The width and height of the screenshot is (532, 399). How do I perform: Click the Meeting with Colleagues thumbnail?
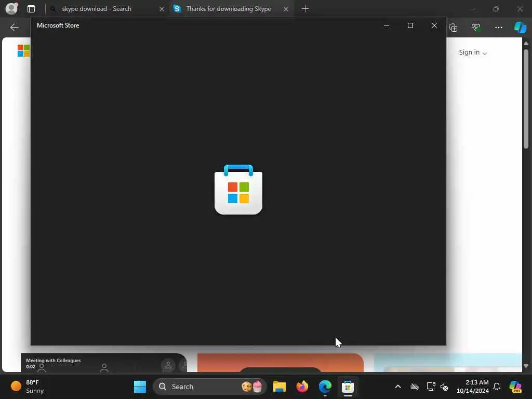pyautogui.click(x=104, y=362)
